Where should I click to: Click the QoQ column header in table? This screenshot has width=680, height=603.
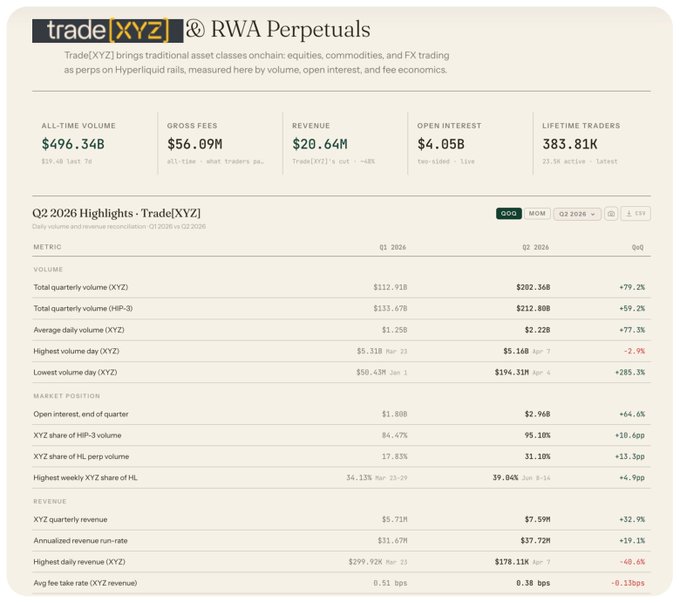coord(638,247)
